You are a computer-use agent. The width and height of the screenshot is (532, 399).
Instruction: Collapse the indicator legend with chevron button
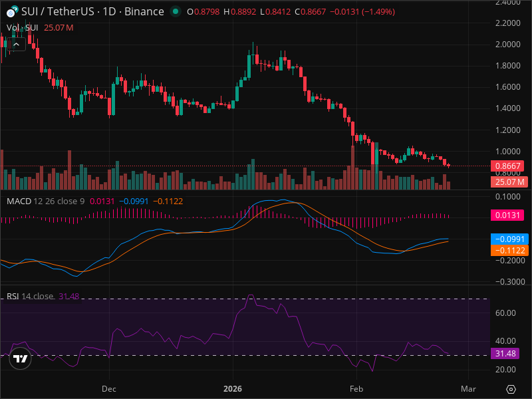(16, 45)
